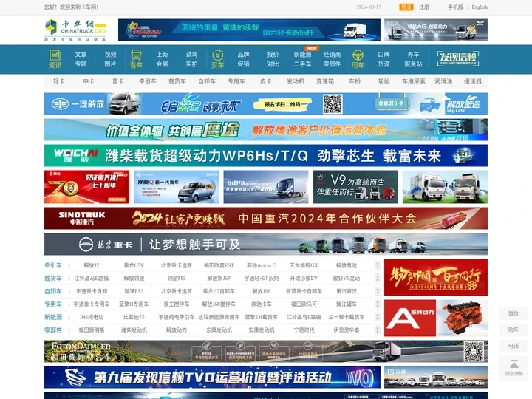532x399 pixels.
Task: Open the 报价 pricing menu item
Action: click(273, 54)
